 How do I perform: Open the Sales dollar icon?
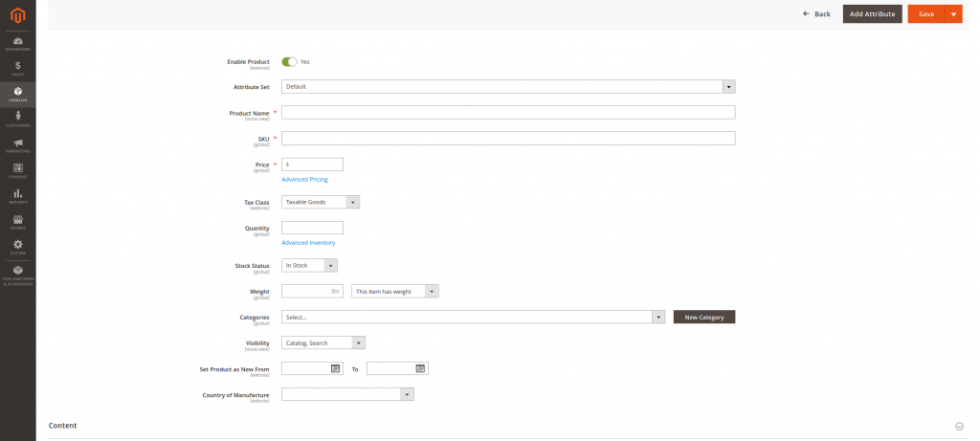(x=17, y=68)
